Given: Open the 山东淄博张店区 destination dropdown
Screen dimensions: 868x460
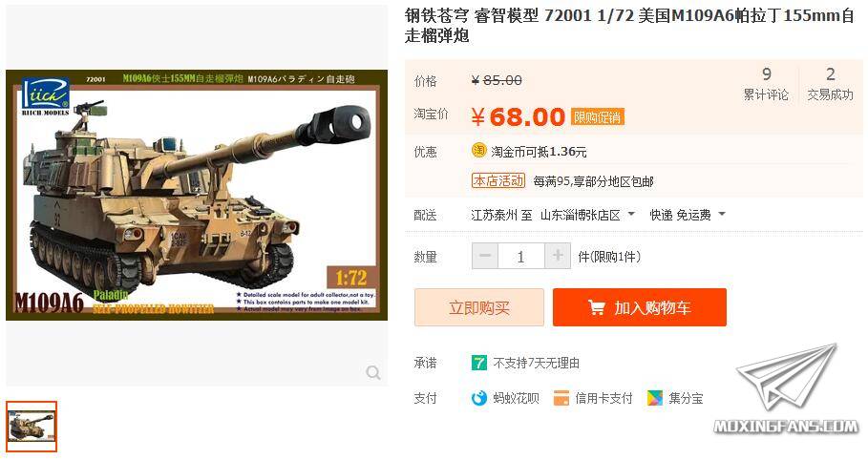Looking at the screenshot, I should click(587, 215).
